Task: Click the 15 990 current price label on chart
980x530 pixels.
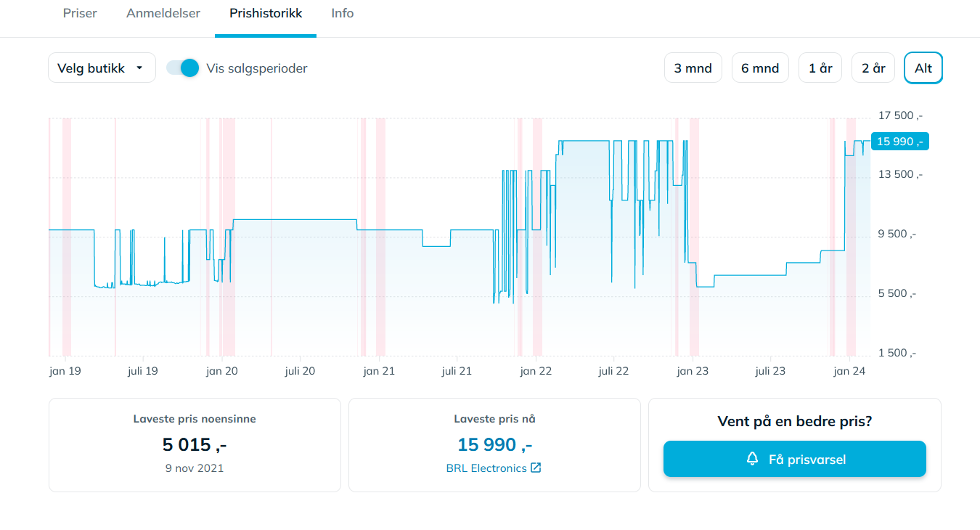Action: pyautogui.click(x=899, y=142)
